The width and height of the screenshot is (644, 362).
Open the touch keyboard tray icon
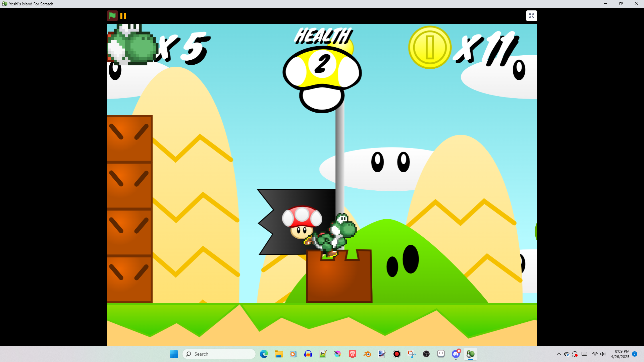coord(584,354)
